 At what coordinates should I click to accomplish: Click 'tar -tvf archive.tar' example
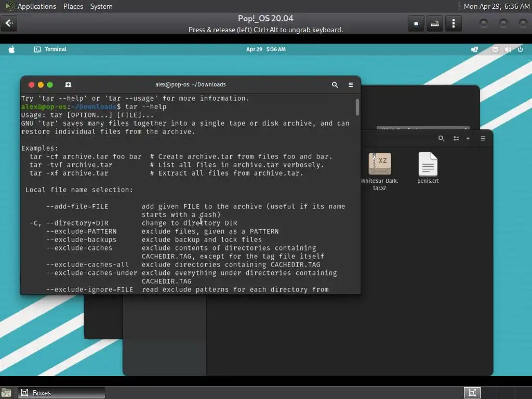(x=71, y=165)
